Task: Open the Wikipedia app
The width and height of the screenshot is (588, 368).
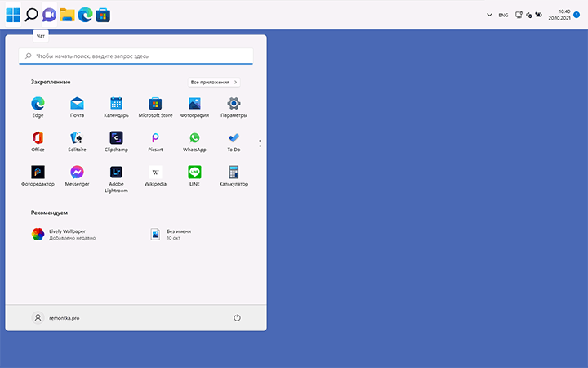Action: [155, 176]
